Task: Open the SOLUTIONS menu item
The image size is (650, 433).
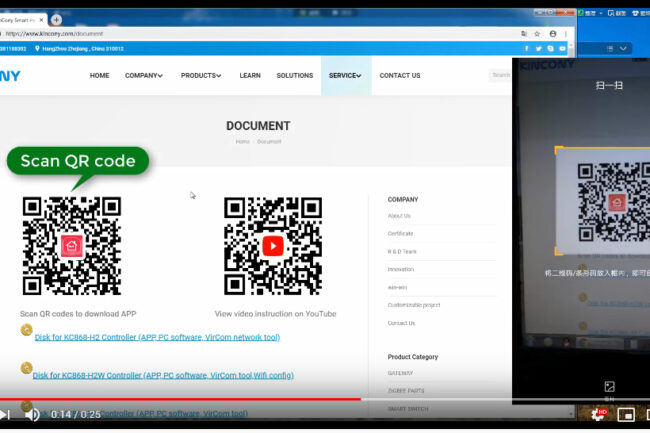Action: [295, 75]
